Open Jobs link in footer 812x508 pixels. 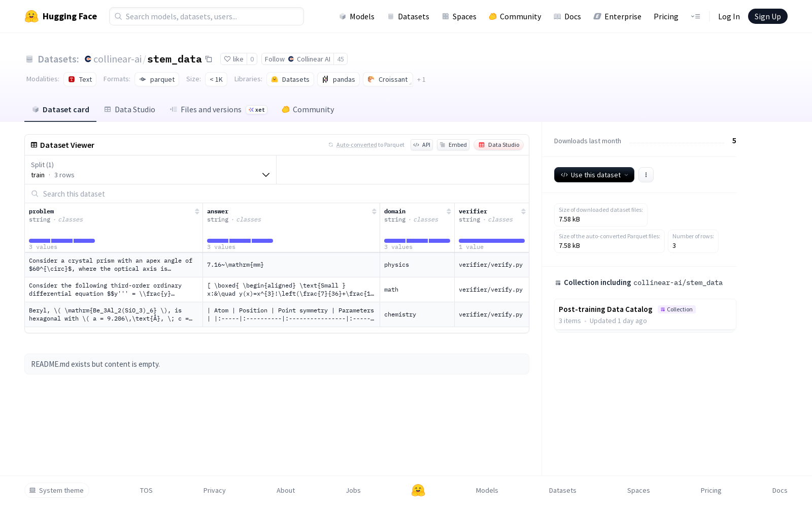point(353,490)
